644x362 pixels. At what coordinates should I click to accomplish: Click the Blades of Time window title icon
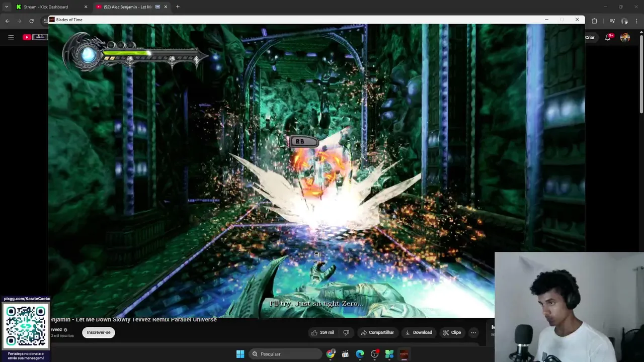(52, 20)
